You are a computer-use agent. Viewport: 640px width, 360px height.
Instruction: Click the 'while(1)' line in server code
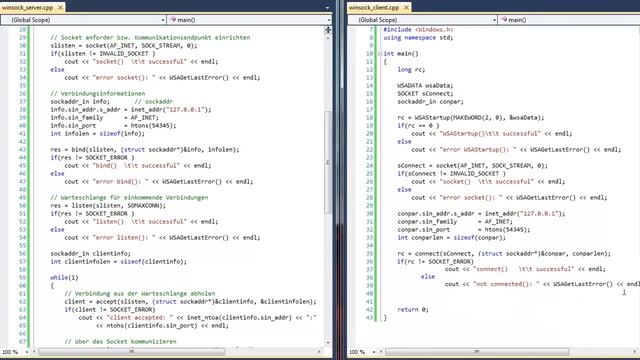coord(64,278)
